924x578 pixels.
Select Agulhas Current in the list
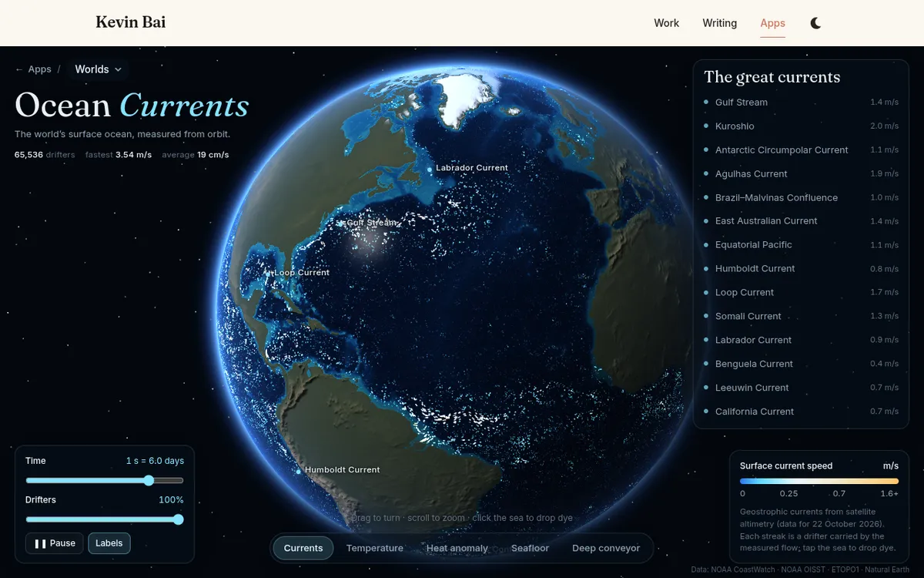pyautogui.click(x=801, y=173)
